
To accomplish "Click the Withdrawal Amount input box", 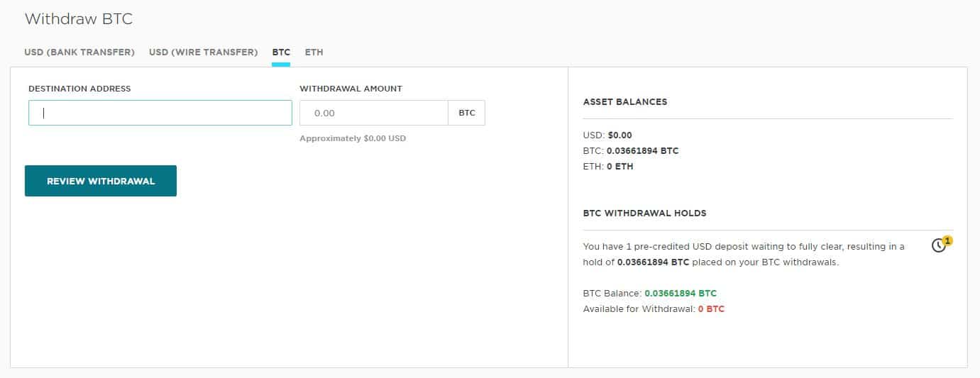I will click(x=373, y=113).
